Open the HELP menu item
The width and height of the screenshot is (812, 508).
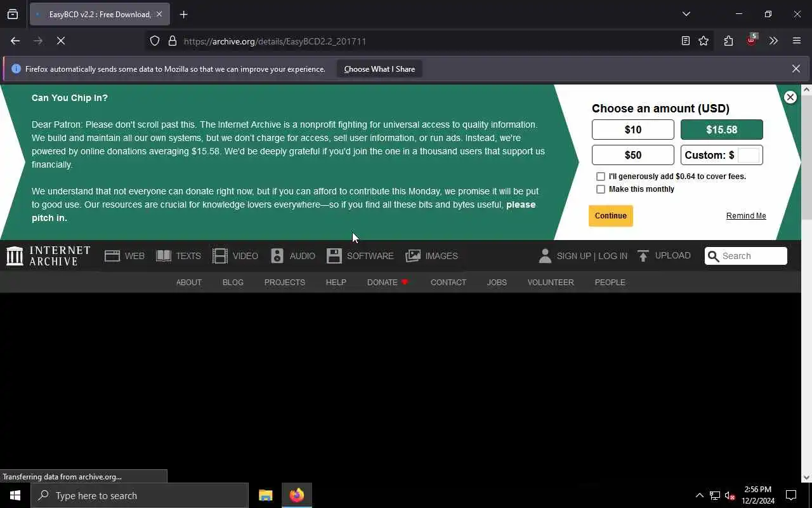pos(336,283)
